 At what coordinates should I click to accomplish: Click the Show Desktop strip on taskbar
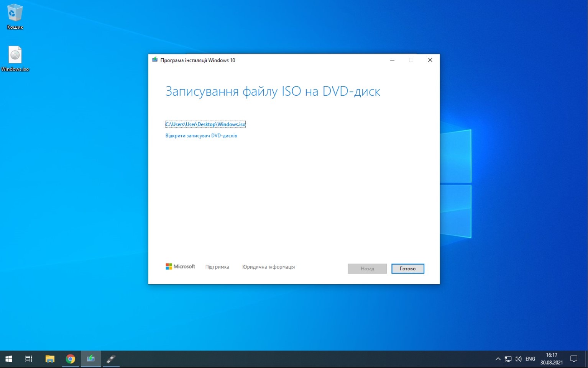pyautogui.click(x=586, y=359)
